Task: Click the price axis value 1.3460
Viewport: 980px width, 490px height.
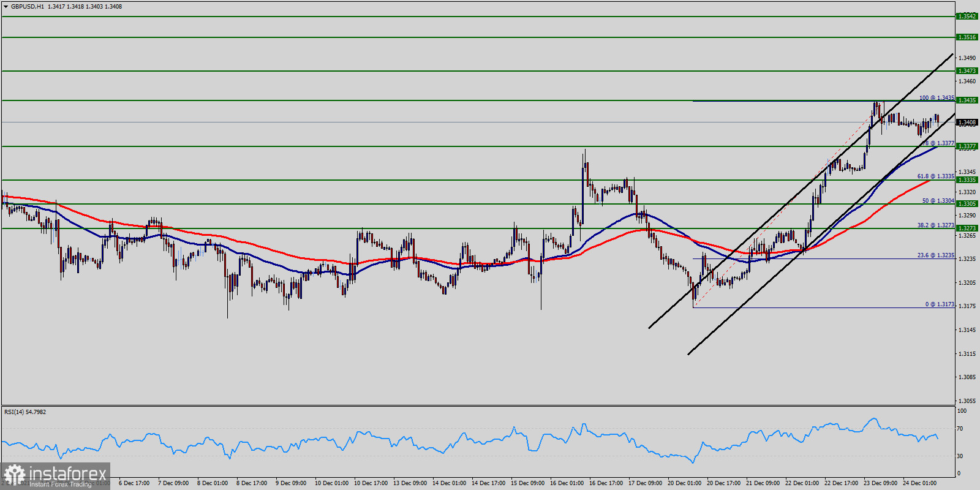Action: pyautogui.click(x=967, y=81)
